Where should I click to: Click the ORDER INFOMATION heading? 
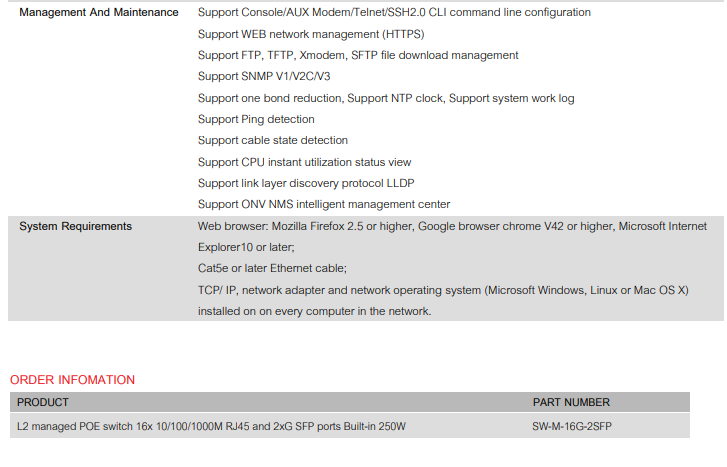tap(72, 380)
